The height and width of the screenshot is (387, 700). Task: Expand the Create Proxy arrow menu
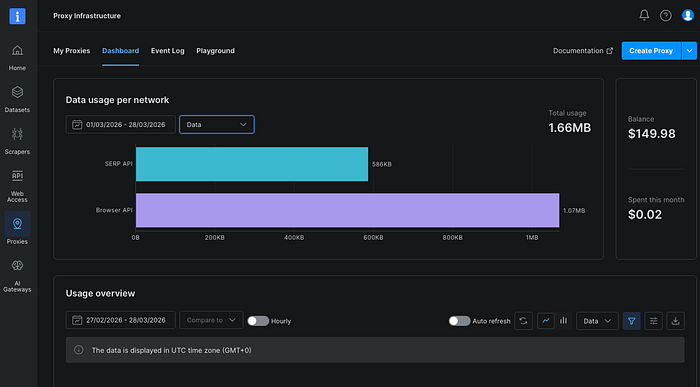[689, 51]
